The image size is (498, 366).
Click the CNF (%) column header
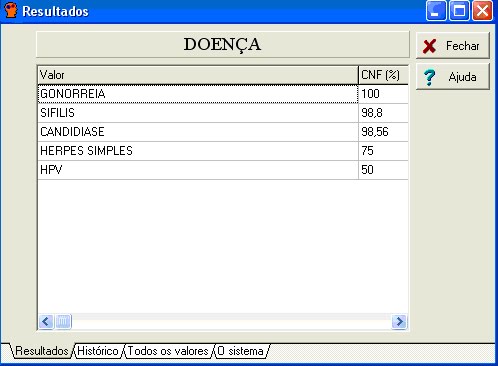[x=383, y=75]
